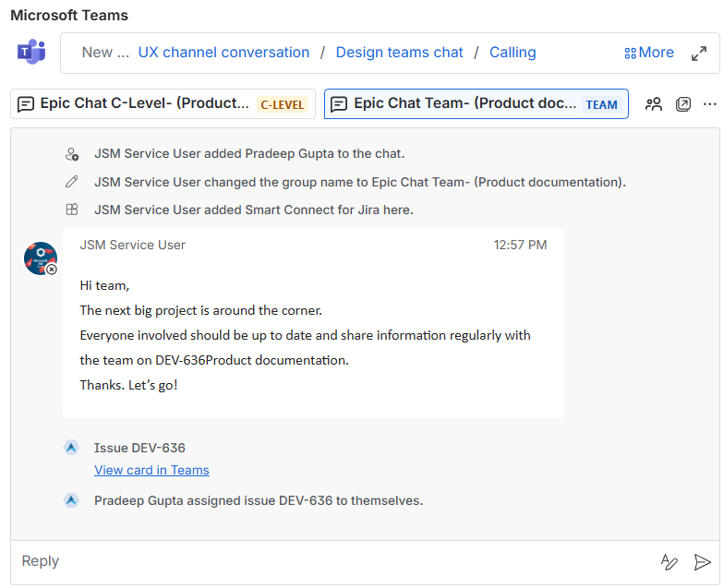The image size is (724, 588).
Task: Click the Smart Connect app added icon
Action: (71, 210)
